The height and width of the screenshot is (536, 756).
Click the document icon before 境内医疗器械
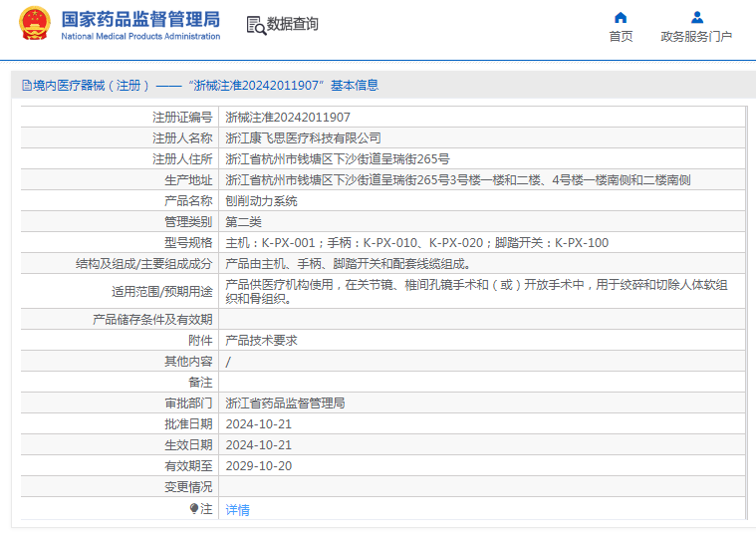pos(27,86)
